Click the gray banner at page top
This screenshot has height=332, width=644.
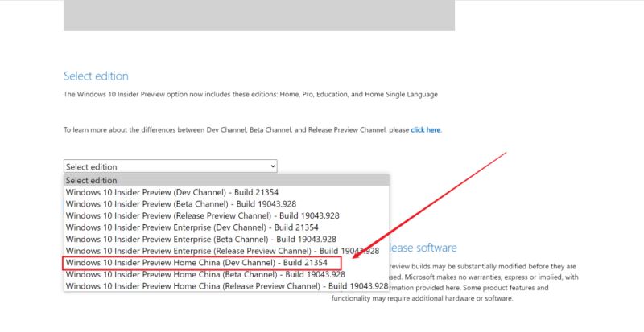(x=258, y=14)
